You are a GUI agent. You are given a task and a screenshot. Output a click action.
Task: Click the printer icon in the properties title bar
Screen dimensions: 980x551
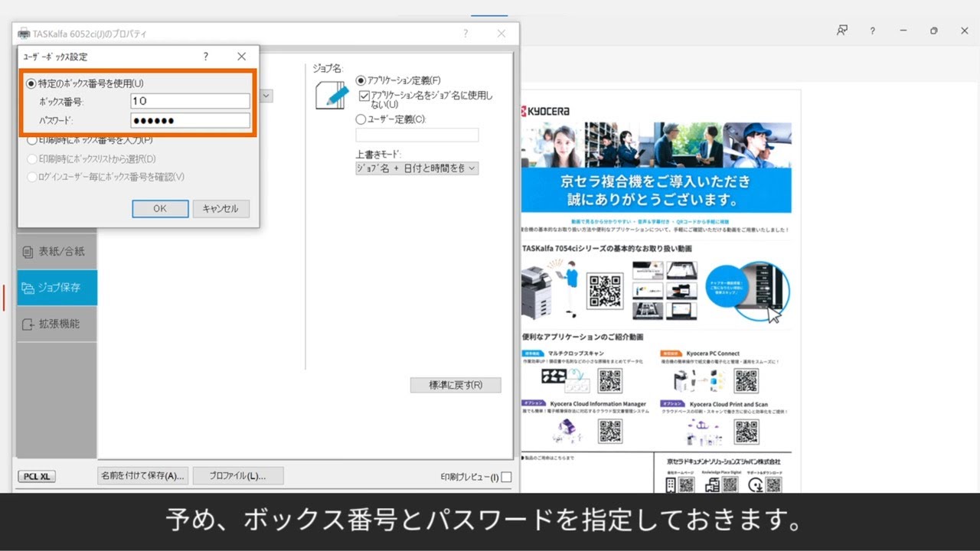pos(24,34)
